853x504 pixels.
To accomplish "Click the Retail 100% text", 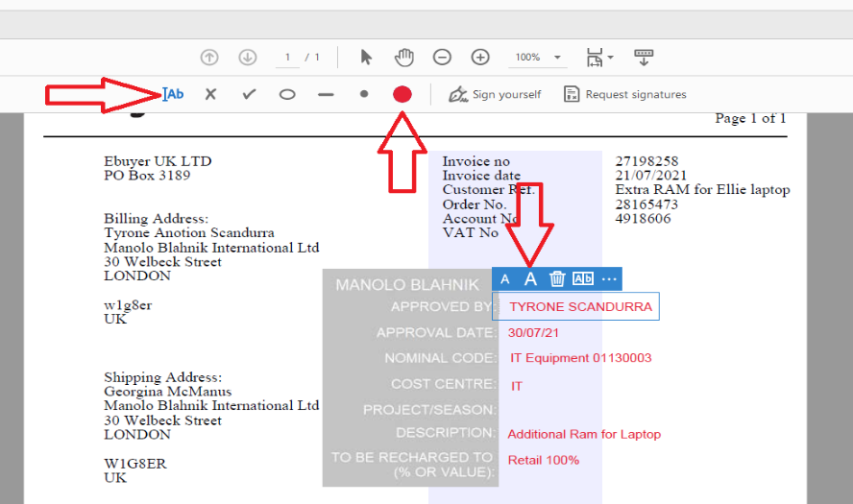I will pyautogui.click(x=544, y=460).
